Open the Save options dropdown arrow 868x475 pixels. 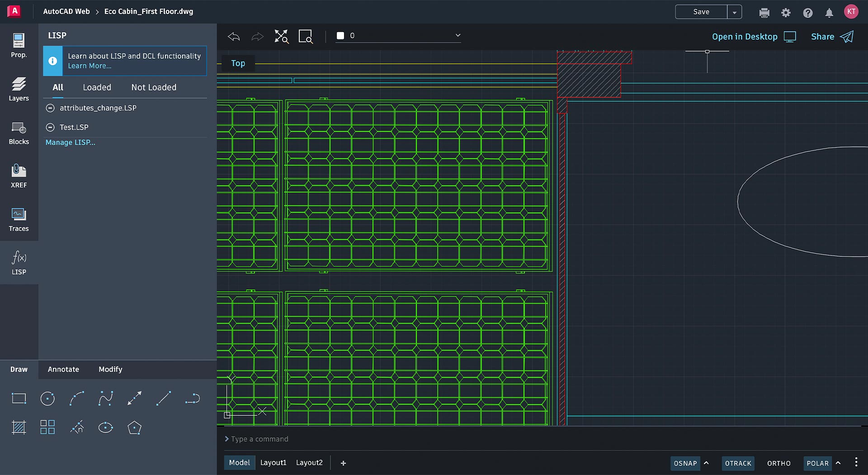click(x=735, y=12)
